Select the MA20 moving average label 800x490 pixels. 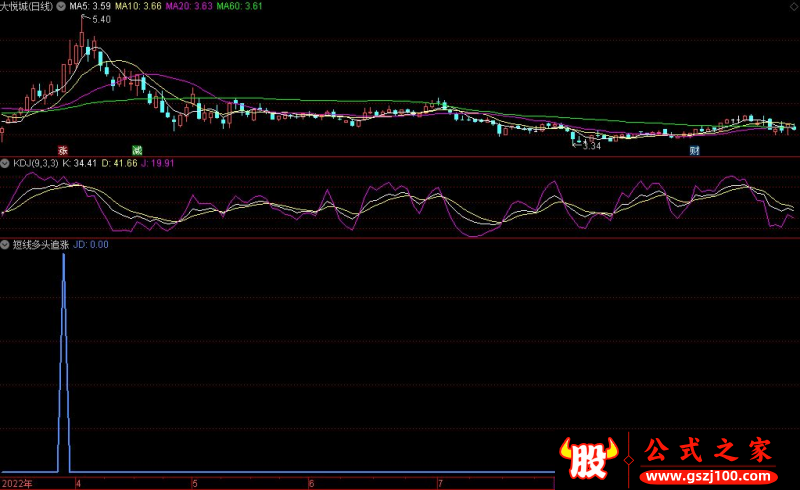click(189, 6)
